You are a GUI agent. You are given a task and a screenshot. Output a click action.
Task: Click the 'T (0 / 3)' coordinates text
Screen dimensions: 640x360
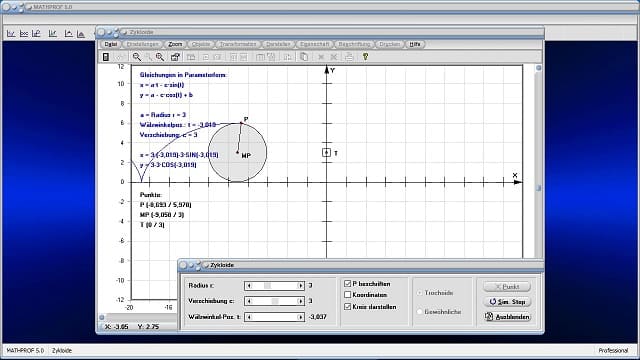point(152,224)
